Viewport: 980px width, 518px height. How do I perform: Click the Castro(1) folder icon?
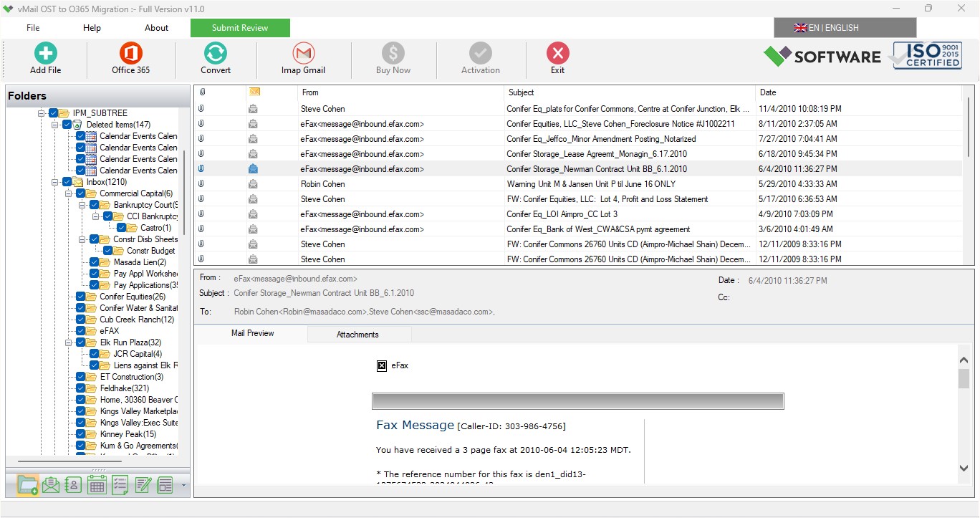pos(133,228)
